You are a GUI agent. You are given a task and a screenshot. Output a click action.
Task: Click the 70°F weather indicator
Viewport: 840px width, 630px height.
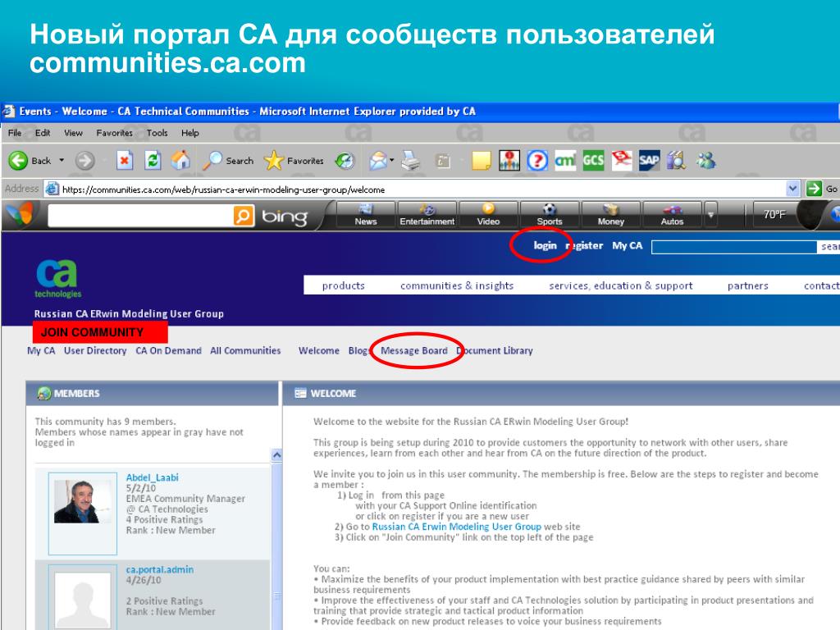774,214
